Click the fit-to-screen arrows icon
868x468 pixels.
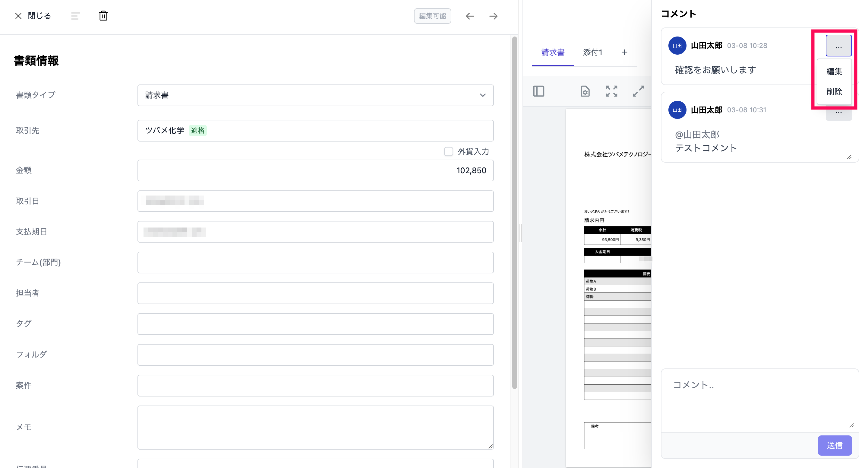[611, 91]
